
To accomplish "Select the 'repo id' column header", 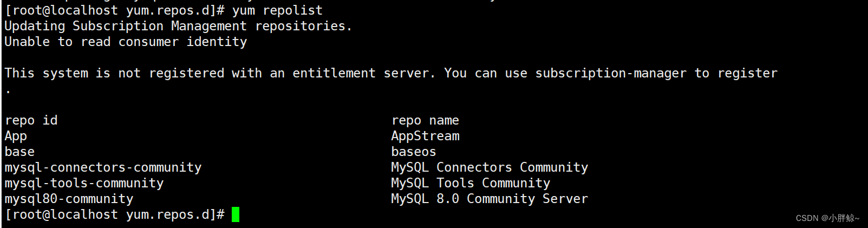I will tap(31, 120).
